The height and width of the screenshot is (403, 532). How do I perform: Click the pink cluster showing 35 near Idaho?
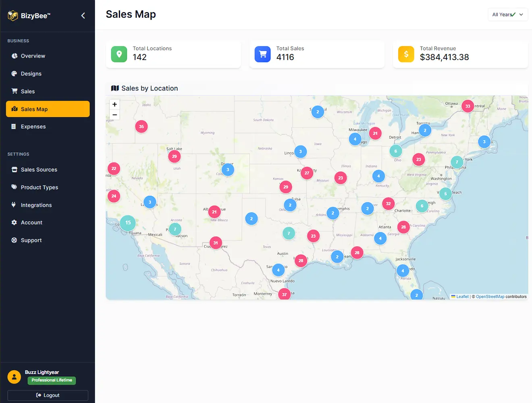pos(141,126)
